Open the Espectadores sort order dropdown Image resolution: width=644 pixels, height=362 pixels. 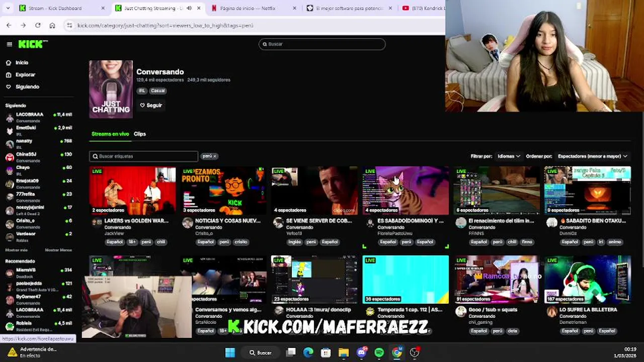click(592, 156)
